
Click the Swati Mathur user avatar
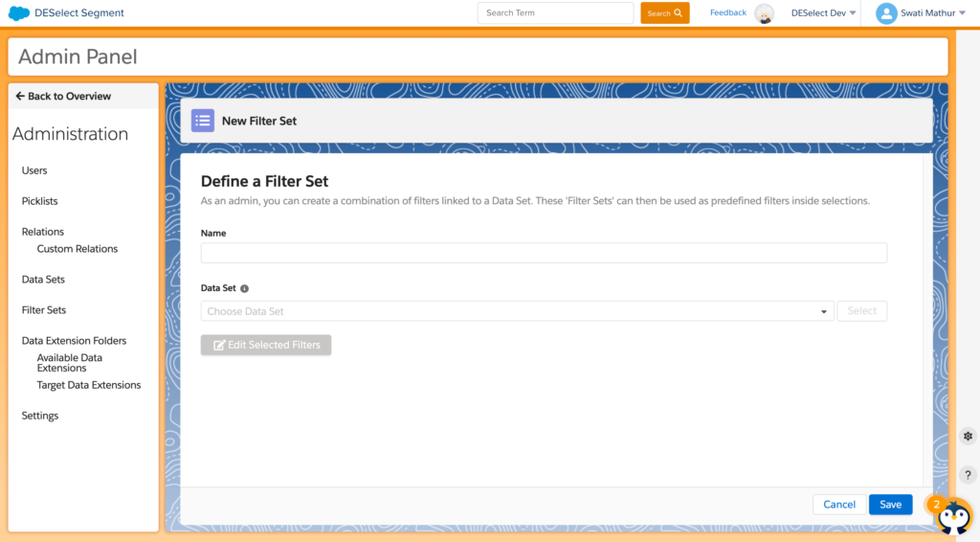coord(886,13)
